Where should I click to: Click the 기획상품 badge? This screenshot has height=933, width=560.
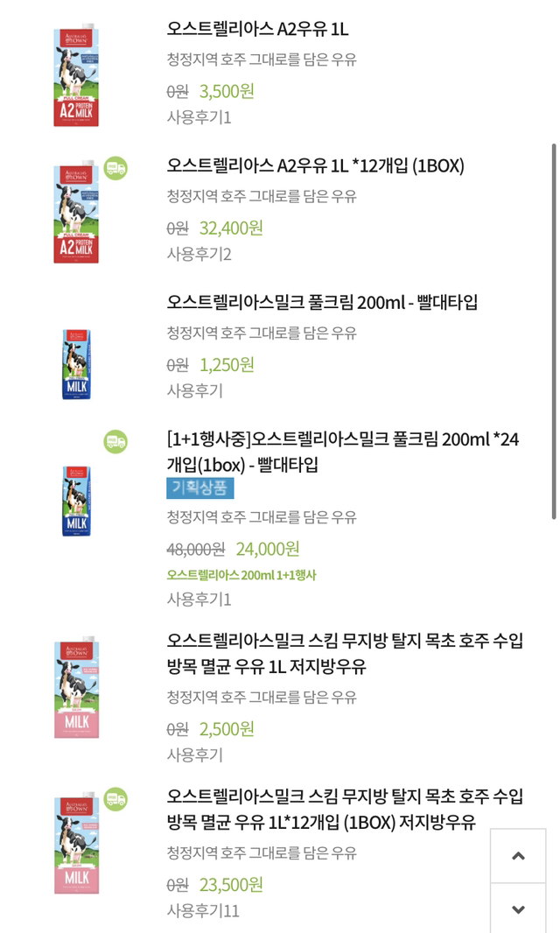click(200, 488)
